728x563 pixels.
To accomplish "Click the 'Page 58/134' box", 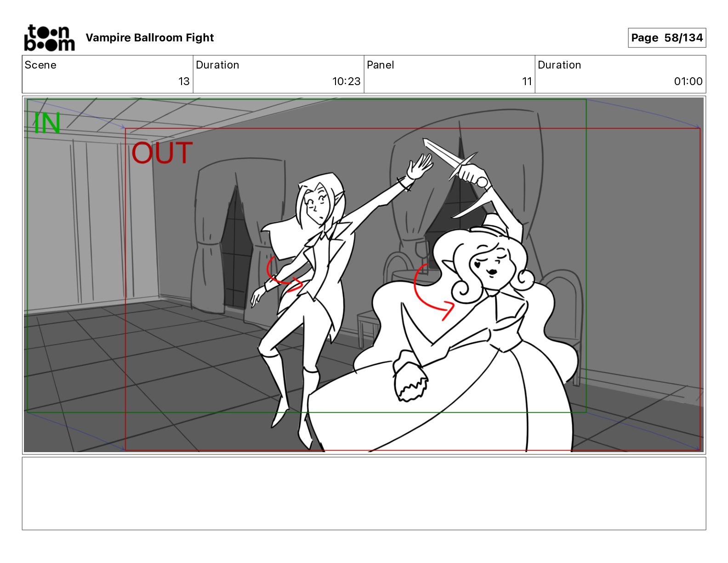I will (667, 38).
